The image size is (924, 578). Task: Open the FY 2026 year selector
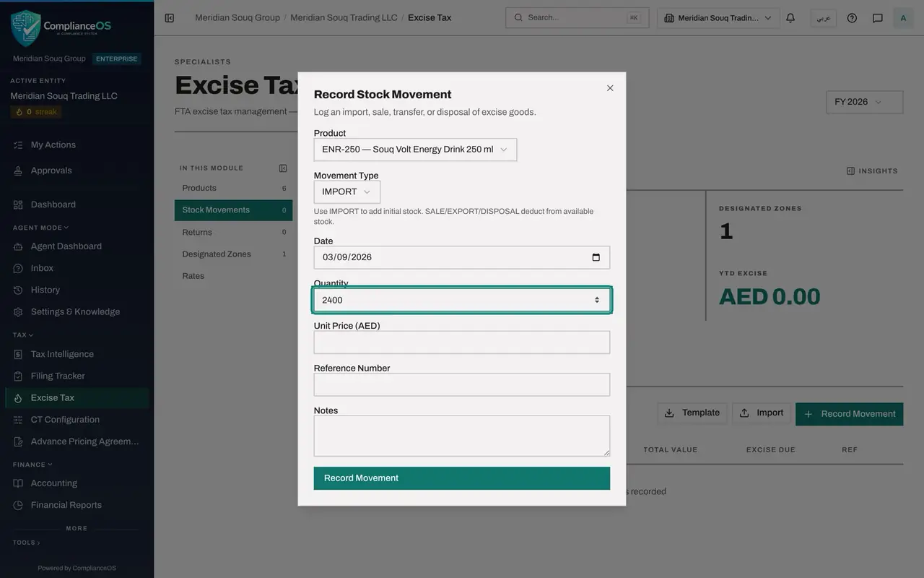[864, 102]
